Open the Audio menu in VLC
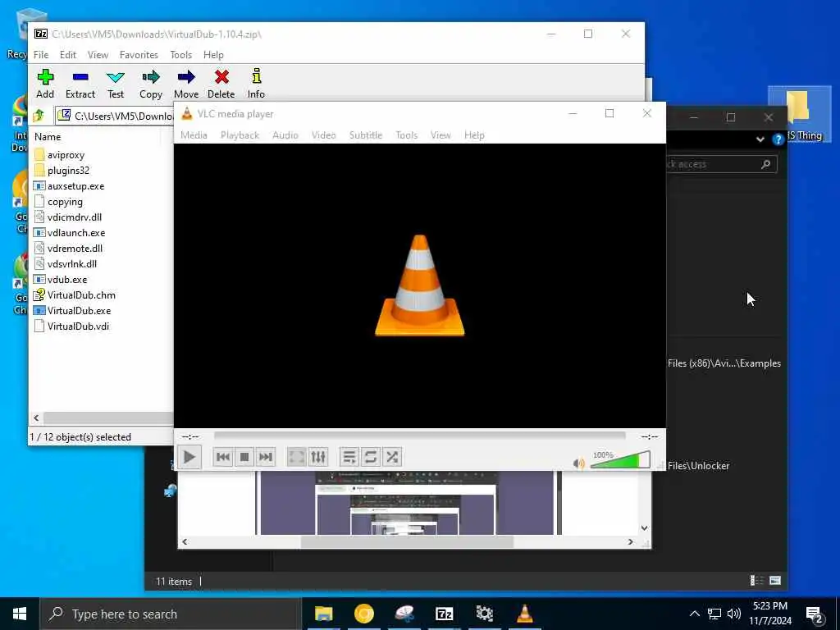The height and width of the screenshot is (630, 840). [x=285, y=135]
